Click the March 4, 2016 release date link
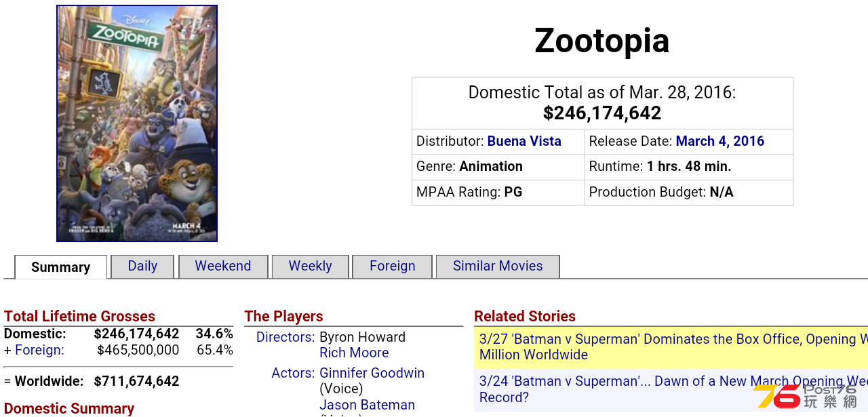Screen dimensions: 868x417 pos(720,141)
